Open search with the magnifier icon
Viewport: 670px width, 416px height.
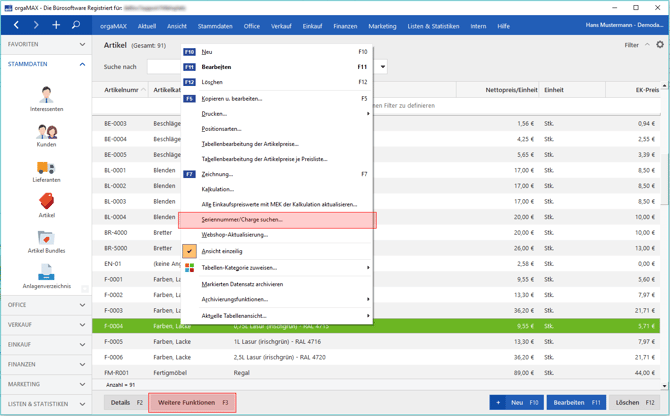click(76, 25)
